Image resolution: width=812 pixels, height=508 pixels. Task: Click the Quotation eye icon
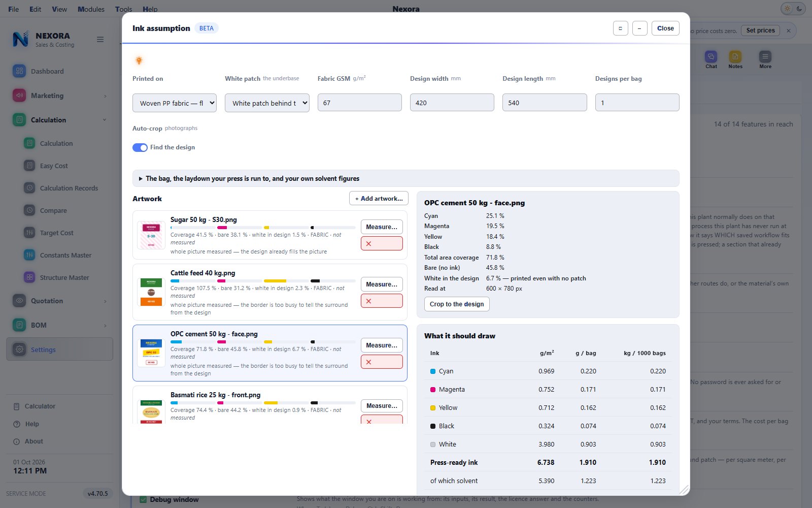click(19, 301)
